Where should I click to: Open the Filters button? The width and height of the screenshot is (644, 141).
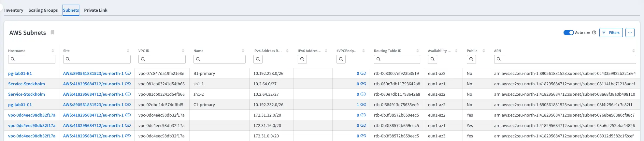[611, 33]
